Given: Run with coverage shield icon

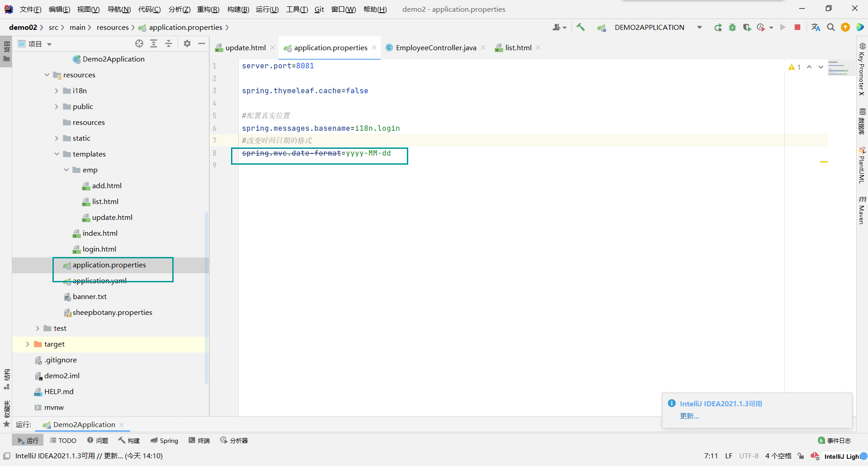Looking at the screenshot, I should (747, 28).
